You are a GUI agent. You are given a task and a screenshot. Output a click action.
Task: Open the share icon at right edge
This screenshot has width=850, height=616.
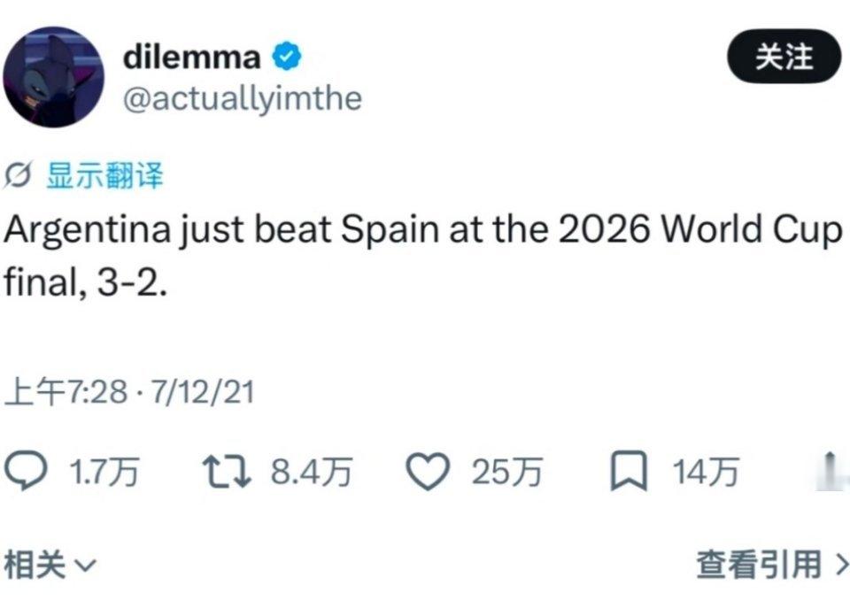coord(831,470)
